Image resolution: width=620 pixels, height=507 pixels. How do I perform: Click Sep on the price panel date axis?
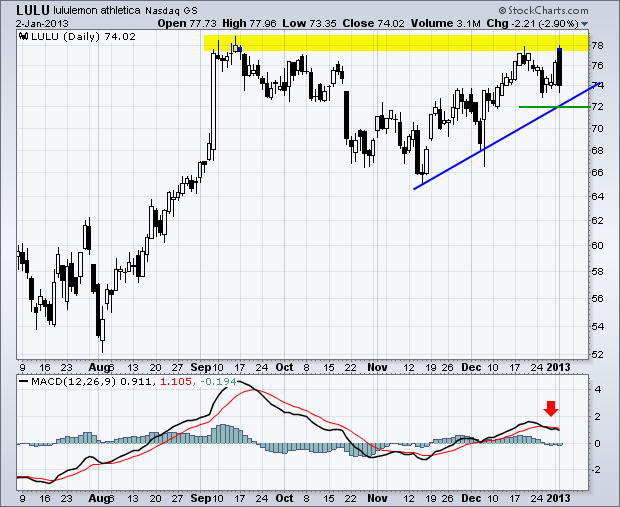pyautogui.click(x=200, y=368)
